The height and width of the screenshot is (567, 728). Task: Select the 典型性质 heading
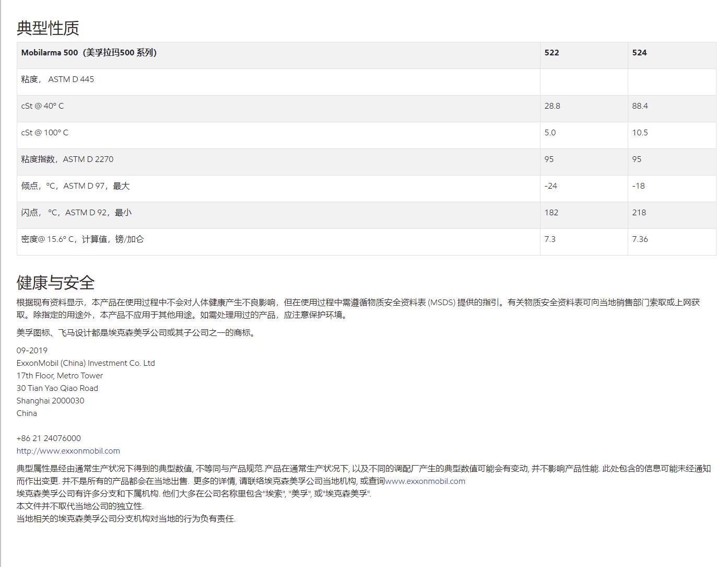(x=48, y=28)
